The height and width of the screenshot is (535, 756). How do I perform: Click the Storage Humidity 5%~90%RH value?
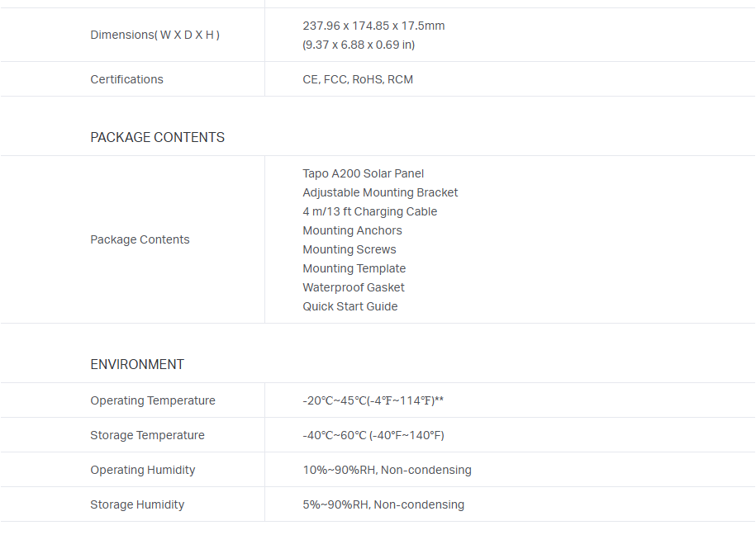click(383, 504)
